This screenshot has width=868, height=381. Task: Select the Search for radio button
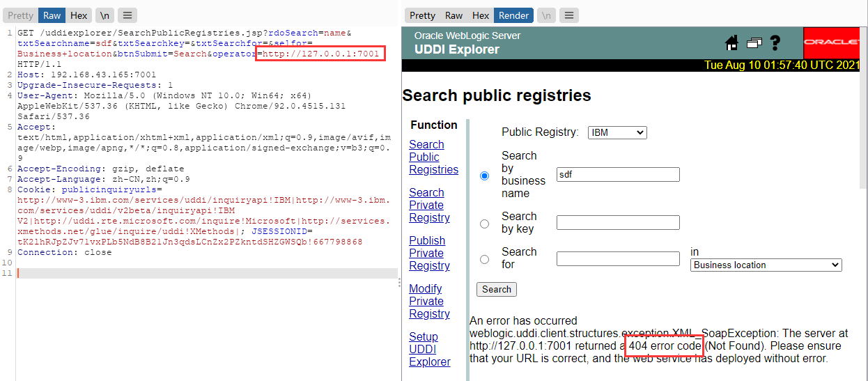click(x=485, y=259)
